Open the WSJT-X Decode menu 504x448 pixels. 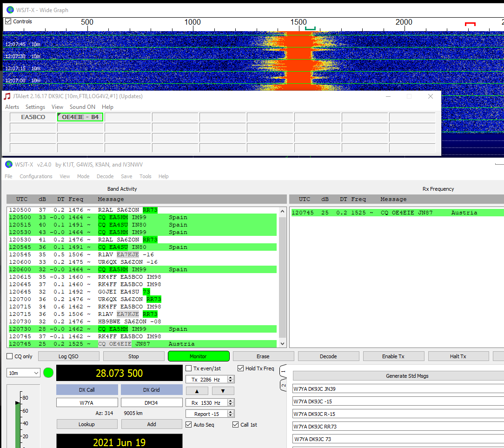[x=105, y=176]
